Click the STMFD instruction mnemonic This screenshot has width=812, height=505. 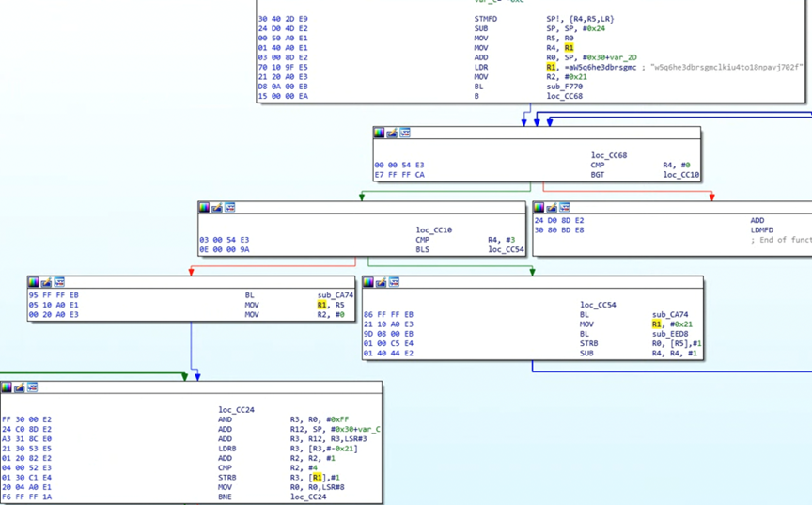coord(486,19)
